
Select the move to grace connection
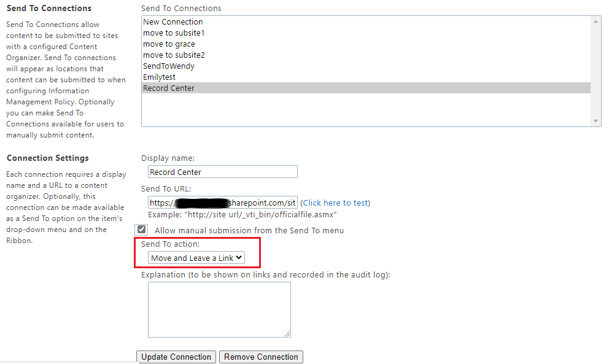point(169,44)
